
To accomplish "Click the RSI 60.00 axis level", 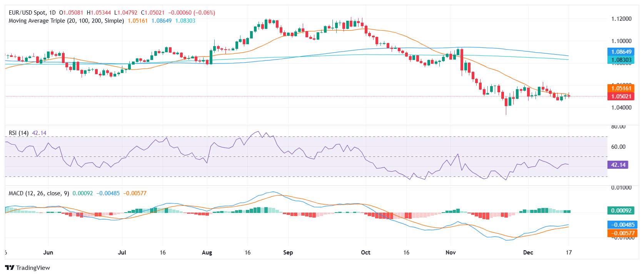I will 618,147.
